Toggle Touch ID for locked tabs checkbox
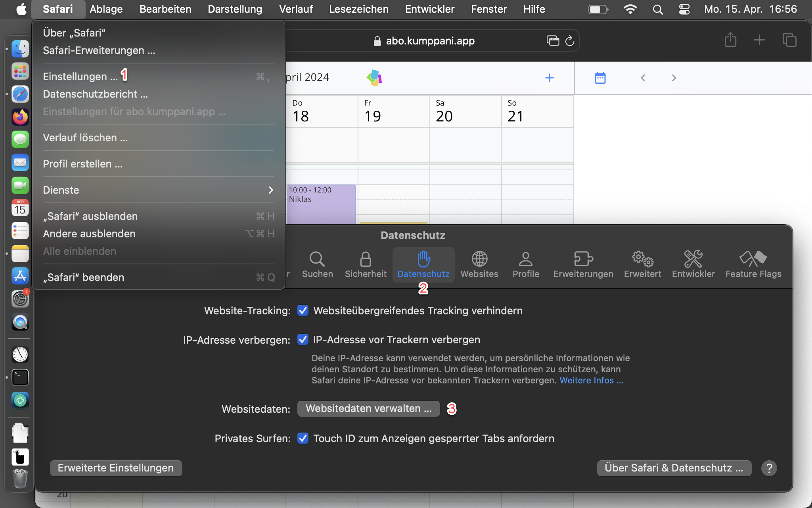Image resolution: width=812 pixels, height=508 pixels. point(303,438)
